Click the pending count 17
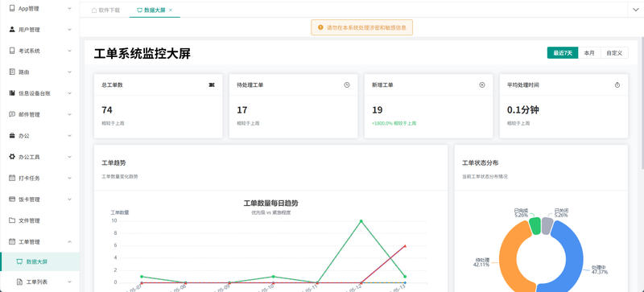 (x=242, y=110)
